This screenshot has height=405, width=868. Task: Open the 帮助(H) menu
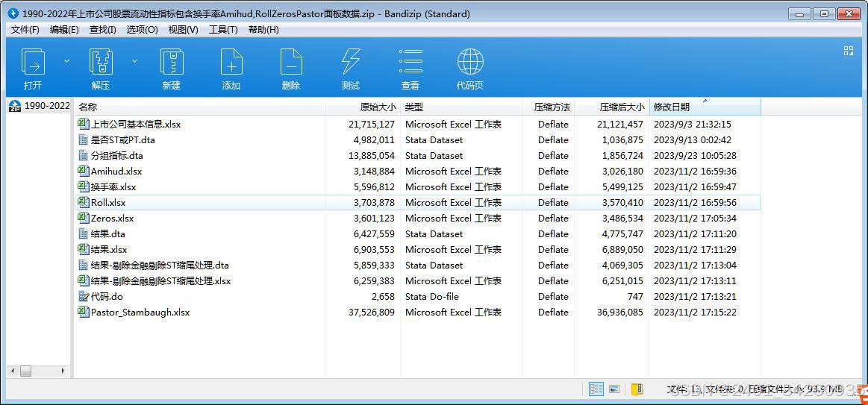click(263, 30)
